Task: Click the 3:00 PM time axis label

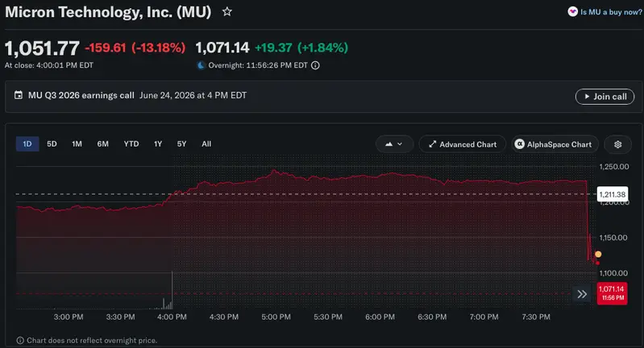Action: click(x=69, y=317)
